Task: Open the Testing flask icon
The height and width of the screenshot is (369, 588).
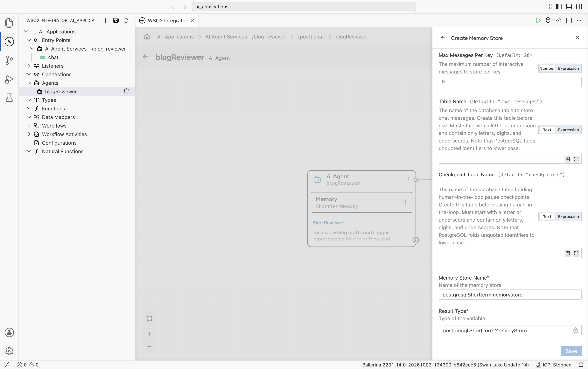Action: pos(9,98)
